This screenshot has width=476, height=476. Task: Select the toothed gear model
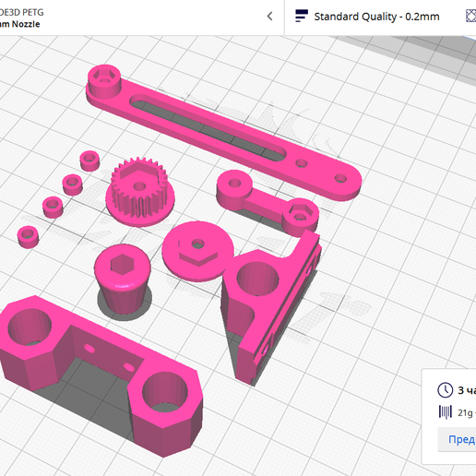tap(140, 192)
